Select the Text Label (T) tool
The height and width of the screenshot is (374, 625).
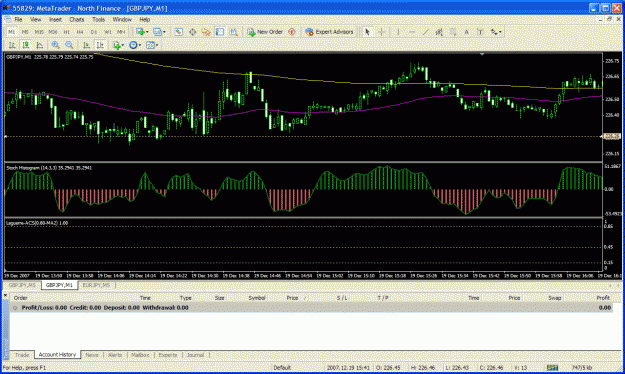click(x=480, y=32)
